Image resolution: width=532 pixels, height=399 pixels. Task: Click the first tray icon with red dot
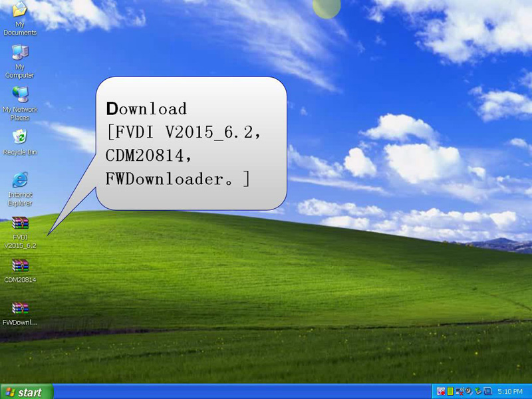pos(441,392)
